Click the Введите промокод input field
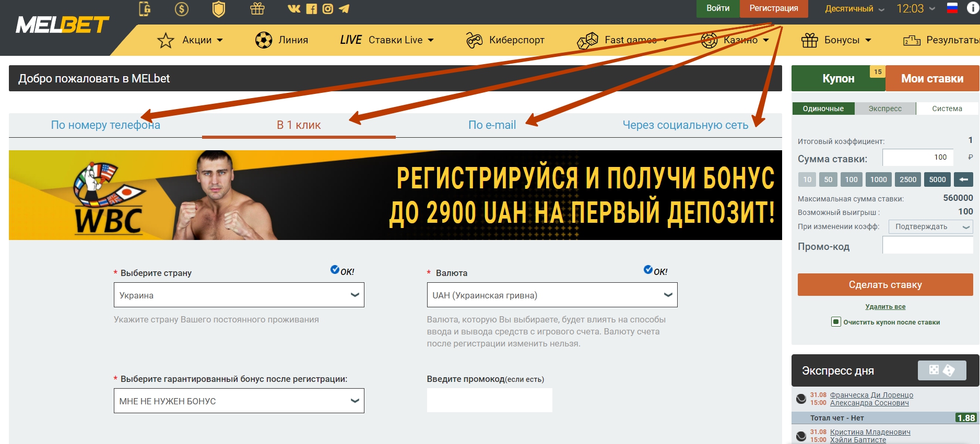Viewport: 980px width, 444px height. point(489,400)
